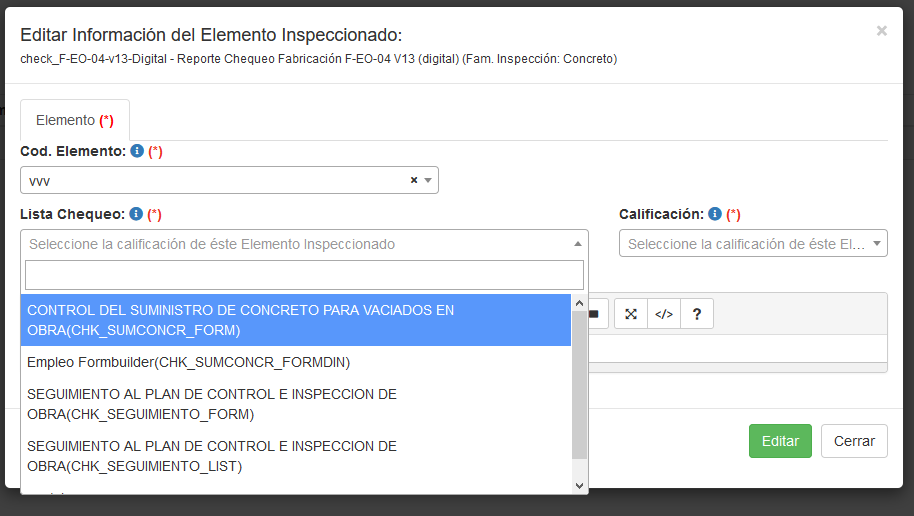
Task: Click info icon next to Cod. Elemento
Action: [x=137, y=151]
